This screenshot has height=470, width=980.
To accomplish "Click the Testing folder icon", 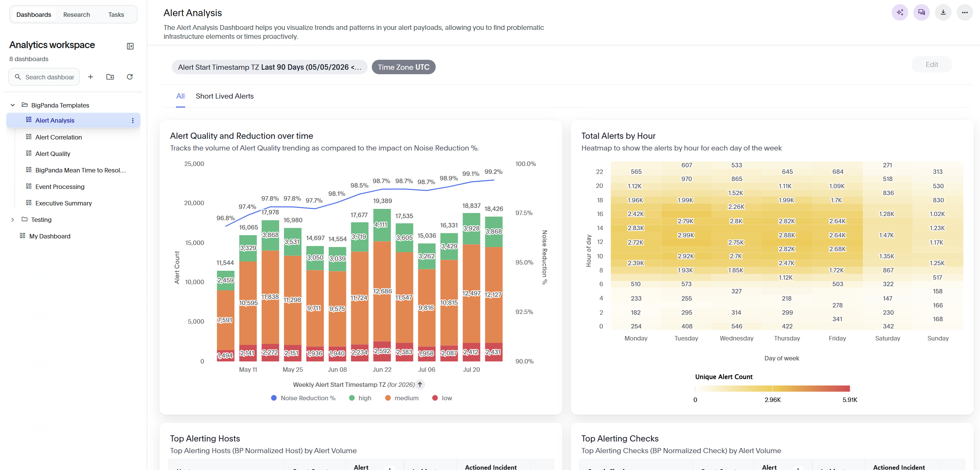I will (x=25, y=220).
